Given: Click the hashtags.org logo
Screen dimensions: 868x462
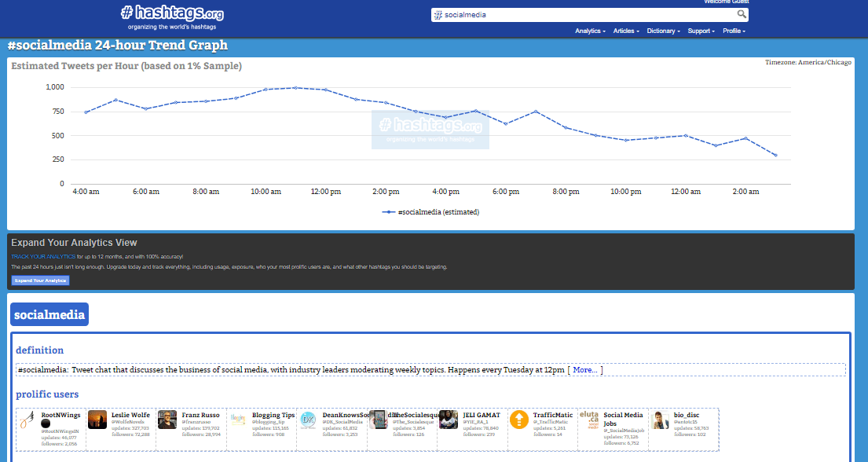Looking at the screenshot, I should (171, 13).
